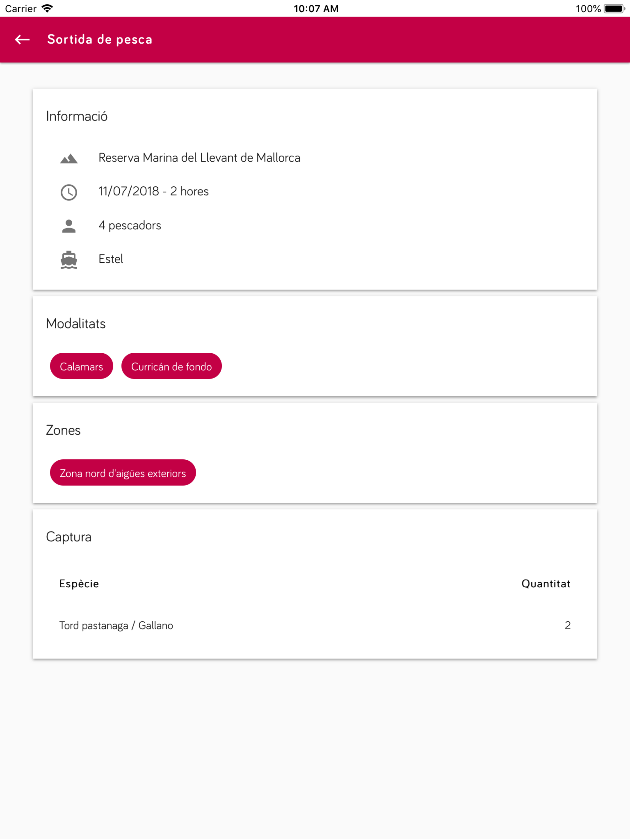Select the Curricán de fondo chip
Viewport: 630px width, 840px height.
(x=171, y=366)
